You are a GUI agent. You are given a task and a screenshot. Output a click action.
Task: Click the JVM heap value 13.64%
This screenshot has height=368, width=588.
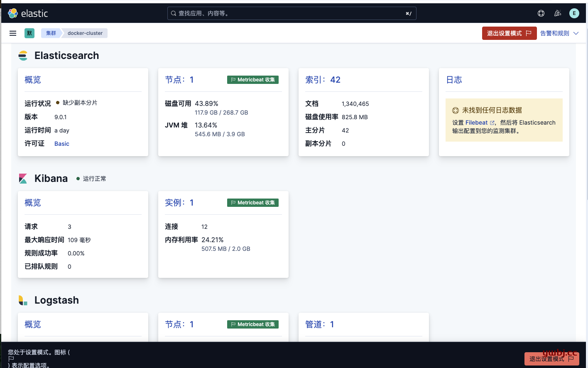(206, 125)
